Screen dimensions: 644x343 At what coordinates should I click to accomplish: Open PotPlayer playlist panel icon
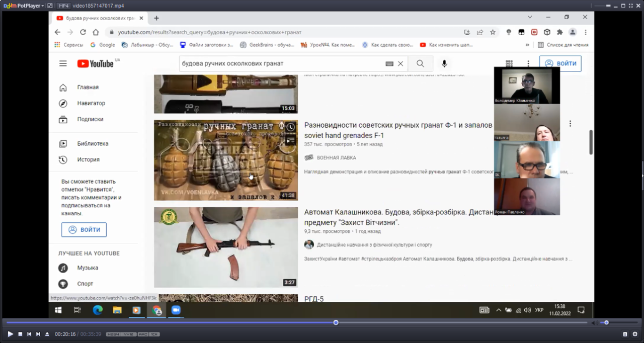click(625, 334)
